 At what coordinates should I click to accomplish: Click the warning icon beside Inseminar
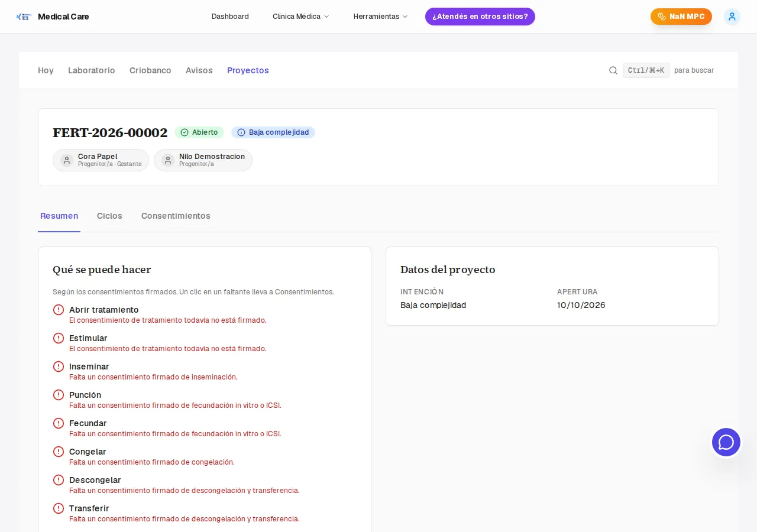click(59, 366)
